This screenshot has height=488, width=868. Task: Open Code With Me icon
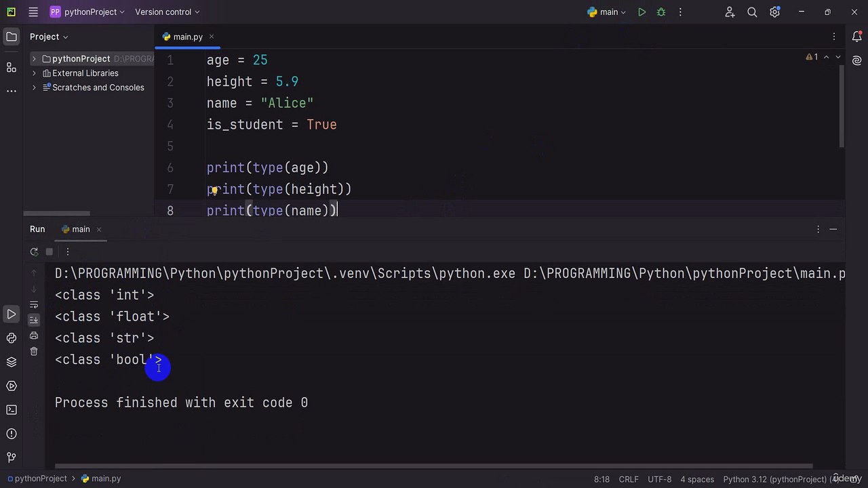(x=730, y=12)
